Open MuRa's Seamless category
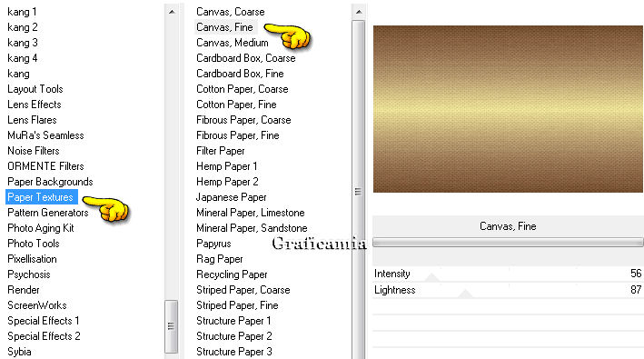Image resolution: width=644 pixels, height=359 pixels. (45, 135)
